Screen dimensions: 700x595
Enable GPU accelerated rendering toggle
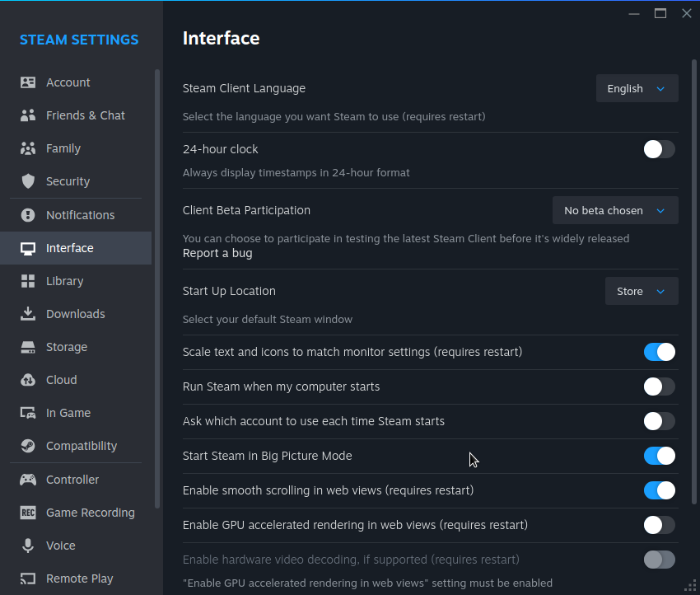click(659, 525)
